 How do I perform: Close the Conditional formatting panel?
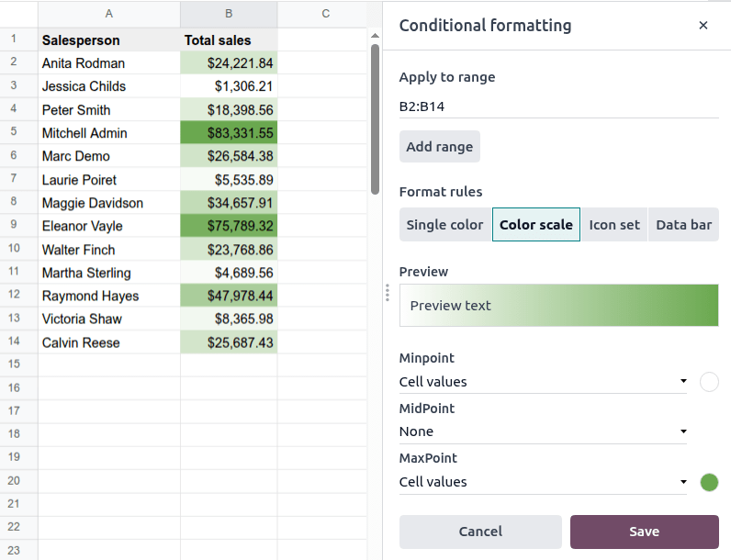pyautogui.click(x=703, y=26)
